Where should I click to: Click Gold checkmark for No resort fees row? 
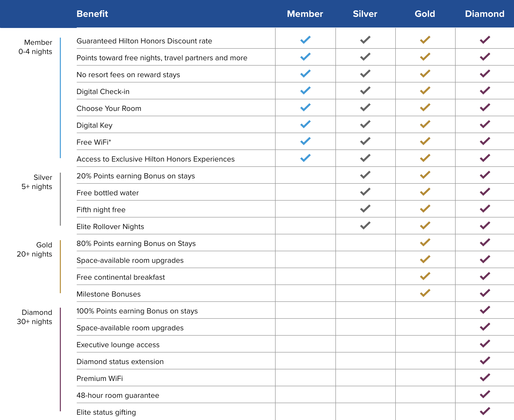click(x=425, y=74)
